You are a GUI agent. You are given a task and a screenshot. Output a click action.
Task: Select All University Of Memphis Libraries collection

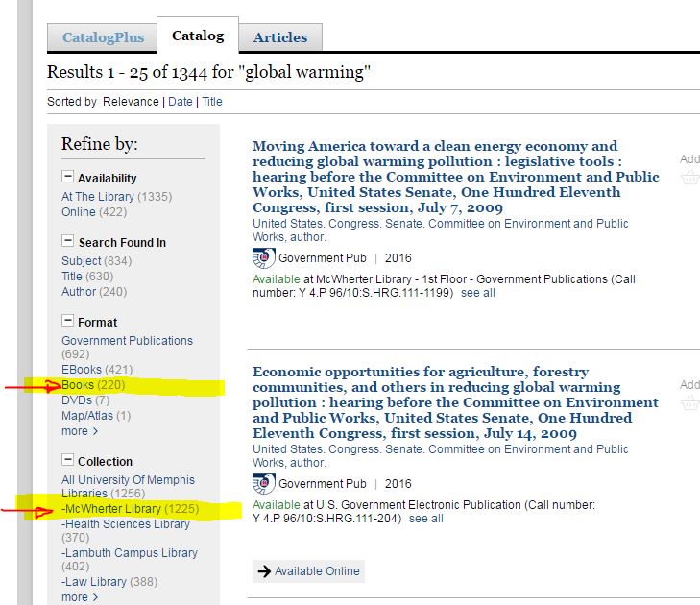click(x=128, y=486)
